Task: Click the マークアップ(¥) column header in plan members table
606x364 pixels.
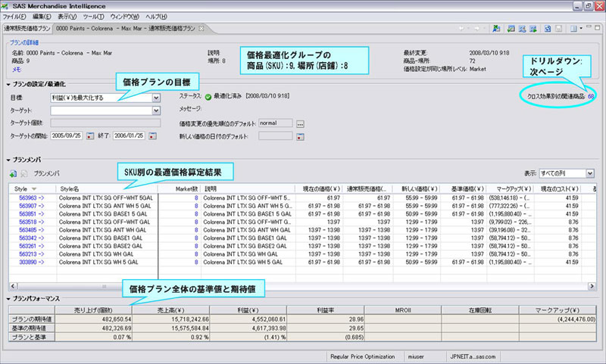Action: pos(510,188)
